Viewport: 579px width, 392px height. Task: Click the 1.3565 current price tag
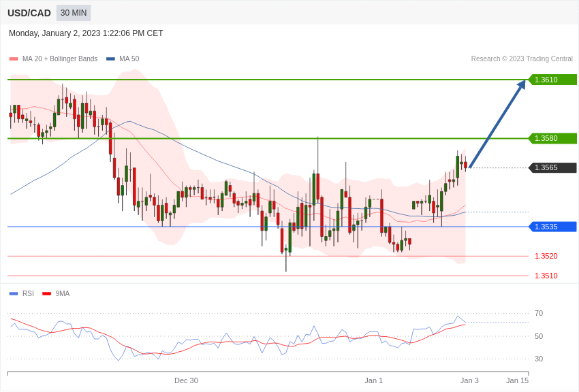pos(552,168)
